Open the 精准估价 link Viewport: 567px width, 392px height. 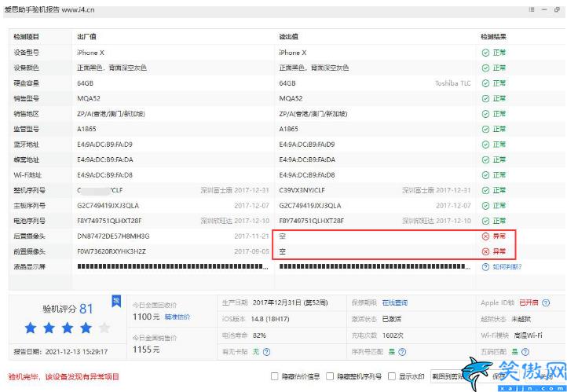(177, 317)
